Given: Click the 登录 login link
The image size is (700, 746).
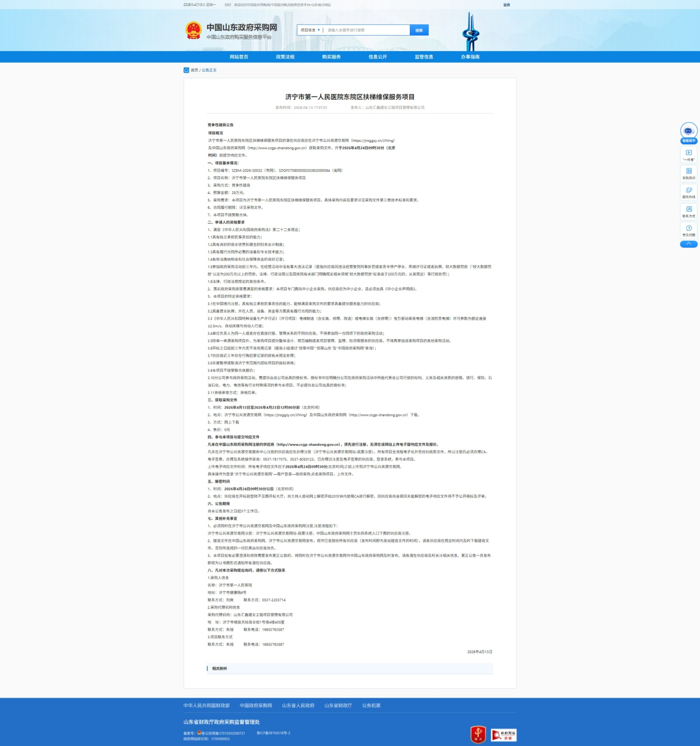Looking at the screenshot, I should pyautogui.click(x=506, y=5).
